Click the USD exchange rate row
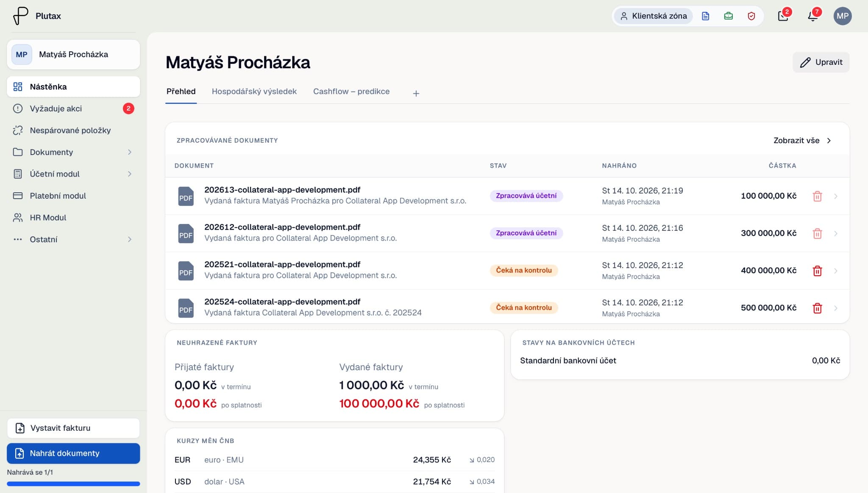 [334, 482]
